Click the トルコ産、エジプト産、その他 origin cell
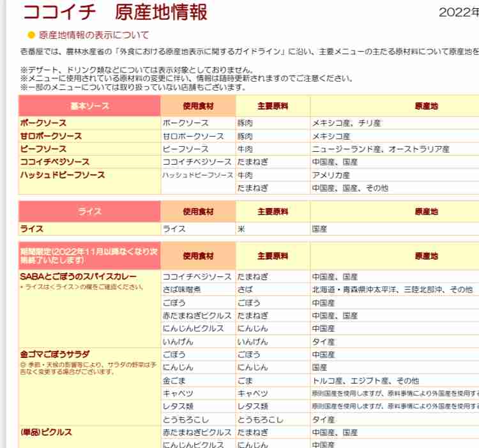 [365, 380]
